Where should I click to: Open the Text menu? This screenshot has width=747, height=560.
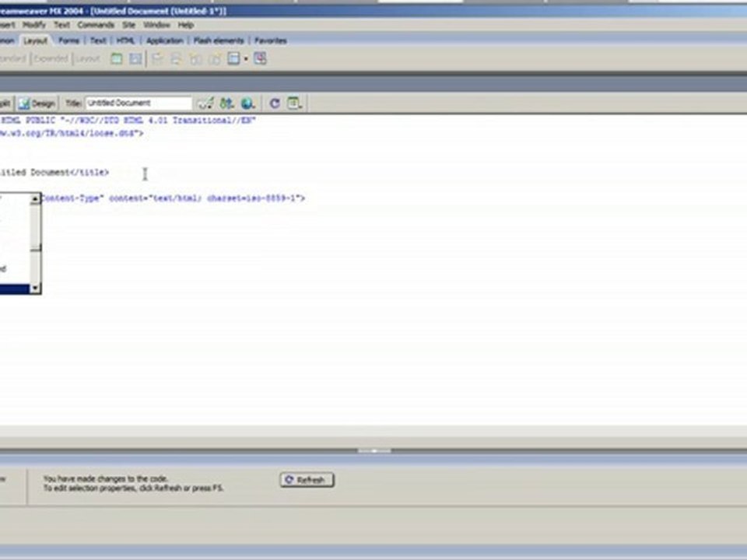pos(61,25)
